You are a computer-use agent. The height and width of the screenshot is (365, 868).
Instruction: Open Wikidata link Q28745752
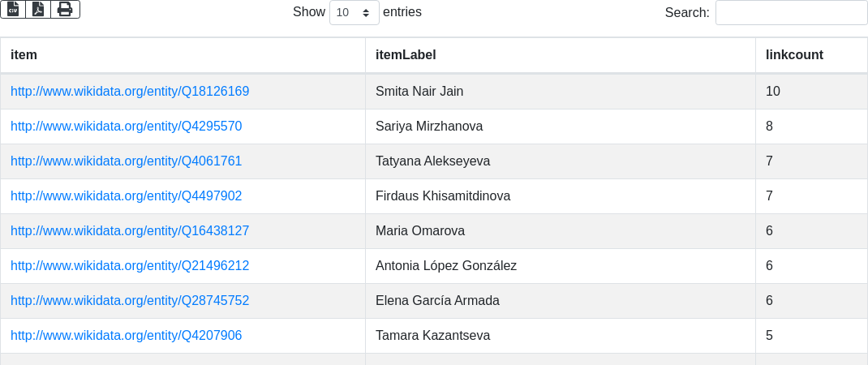[x=130, y=301]
